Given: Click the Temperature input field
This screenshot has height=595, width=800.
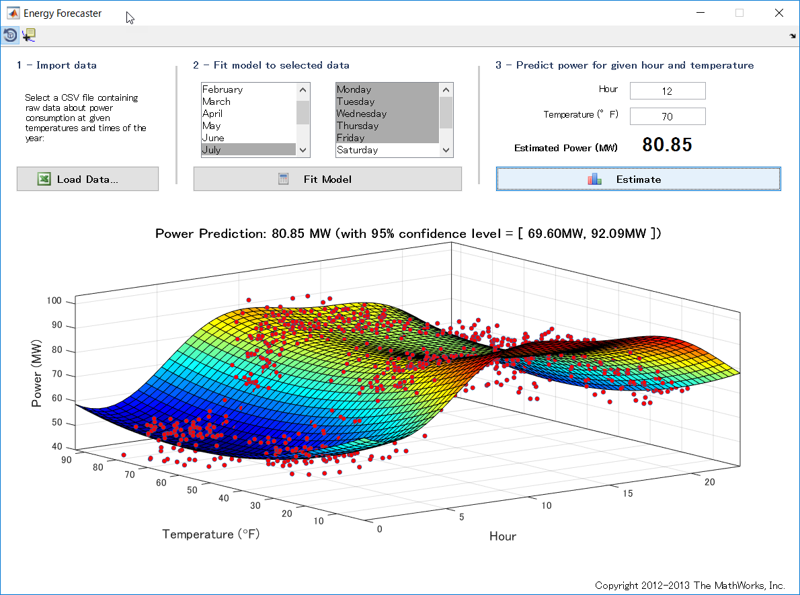Looking at the screenshot, I should tap(667, 116).
